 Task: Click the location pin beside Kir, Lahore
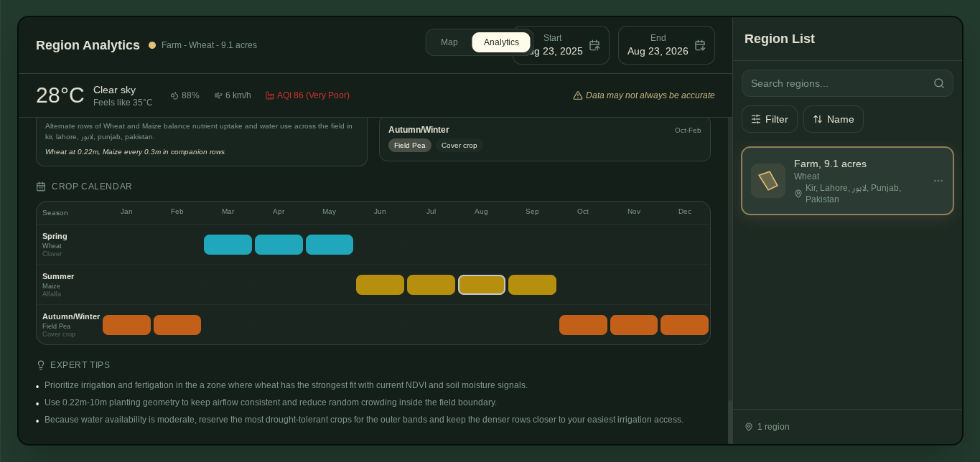click(798, 194)
